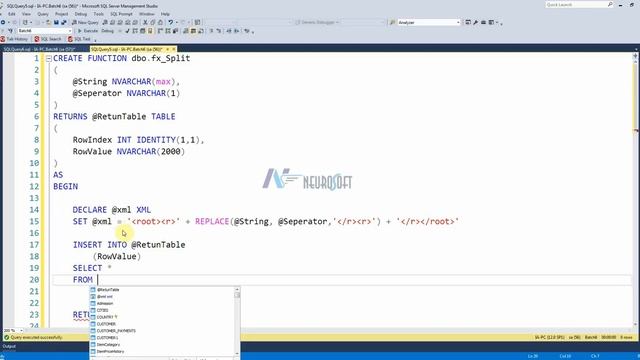The width and height of the screenshot is (640, 360).
Task: Select CUSTOMER1 in the suggestion list
Action: [x=162, y=338]
